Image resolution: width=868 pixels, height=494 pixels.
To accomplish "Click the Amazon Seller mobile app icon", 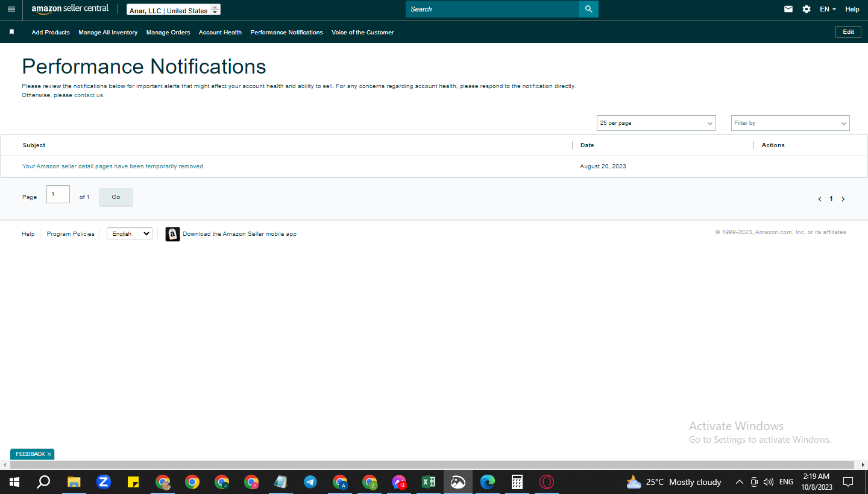I will 172,234.
